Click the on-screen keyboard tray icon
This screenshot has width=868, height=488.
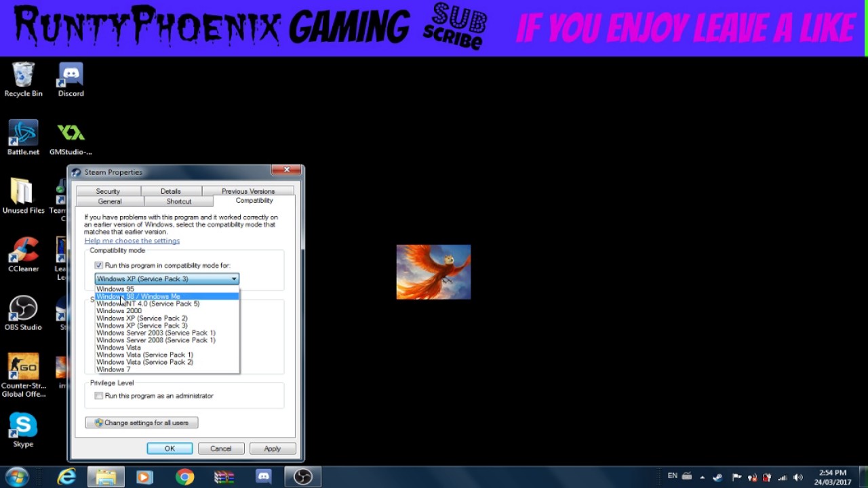(x=687, y=476)
